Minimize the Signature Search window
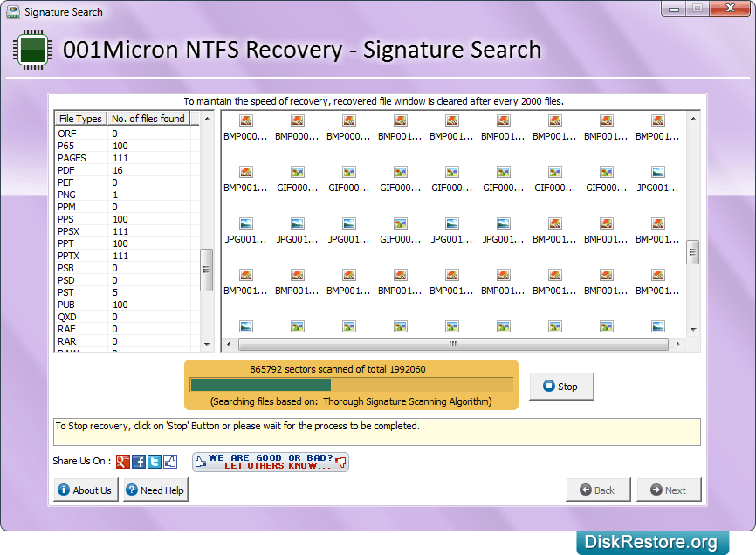756x555 pixels. tap(674, 9)
